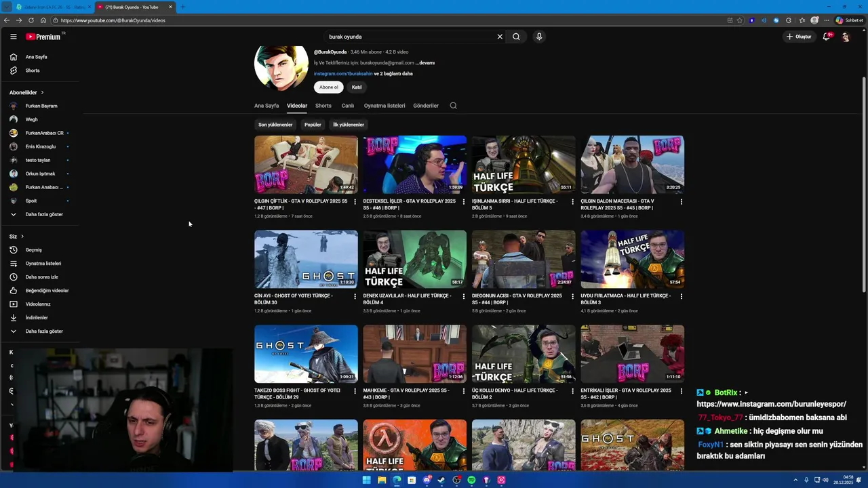
Task: Open a new browser tab
Action: (x=182, y=7)
